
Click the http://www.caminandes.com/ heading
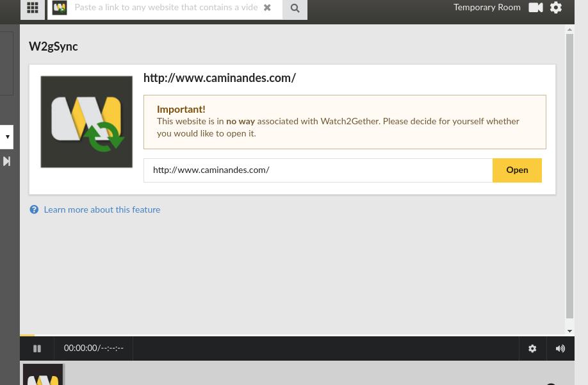(219, 78)
